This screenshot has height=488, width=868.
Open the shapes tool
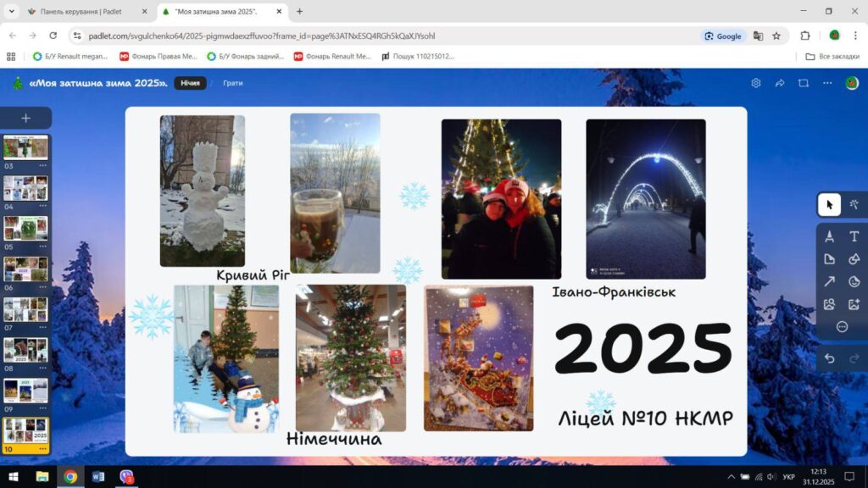tap(854, 259)
